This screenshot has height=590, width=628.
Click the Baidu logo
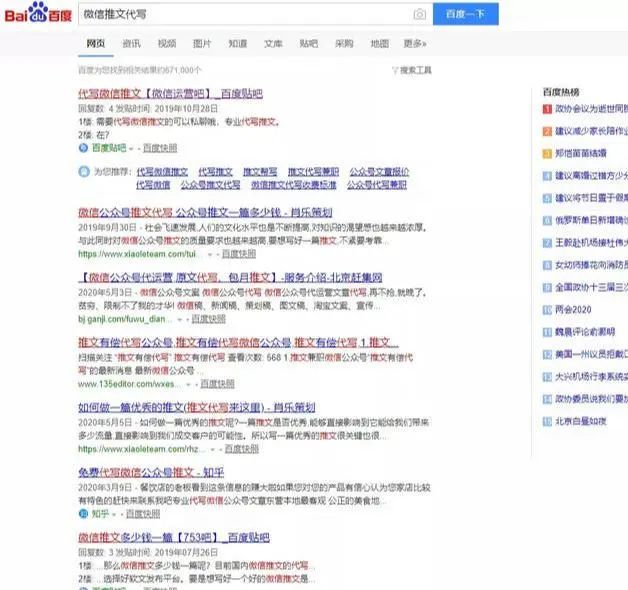point(38,13)
